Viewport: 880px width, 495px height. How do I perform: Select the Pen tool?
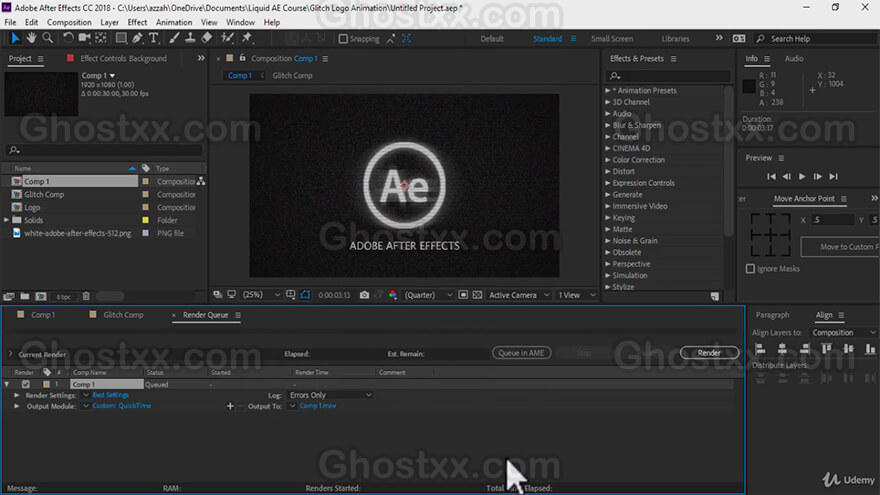point(138,38)
